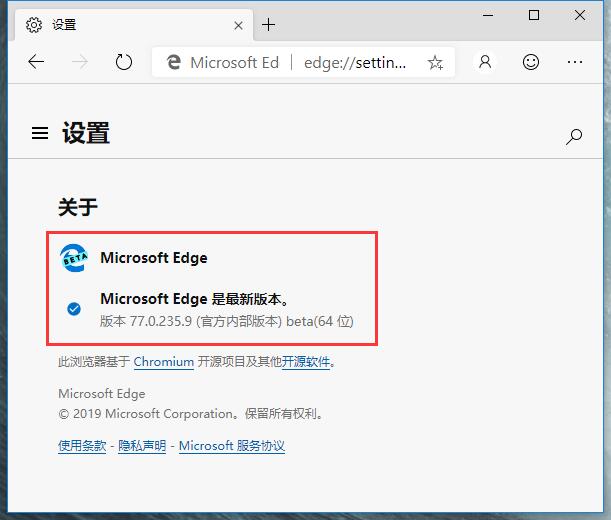Open the 使用条款 link
Image resolution: width=611 pixels, height=520 pixels.
click(x=82, y=446)
